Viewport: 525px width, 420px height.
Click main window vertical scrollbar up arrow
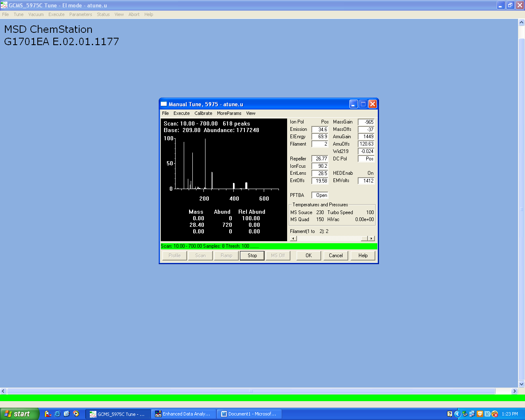(522, 23)
